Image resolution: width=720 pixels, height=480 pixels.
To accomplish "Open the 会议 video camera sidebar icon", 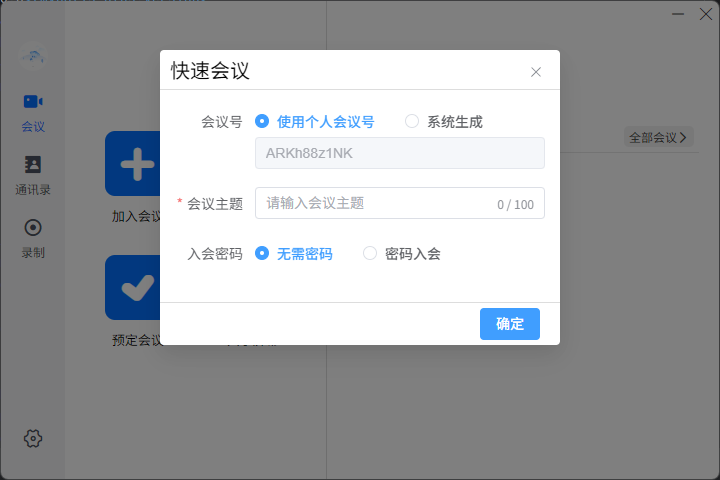I will (33, 102).
